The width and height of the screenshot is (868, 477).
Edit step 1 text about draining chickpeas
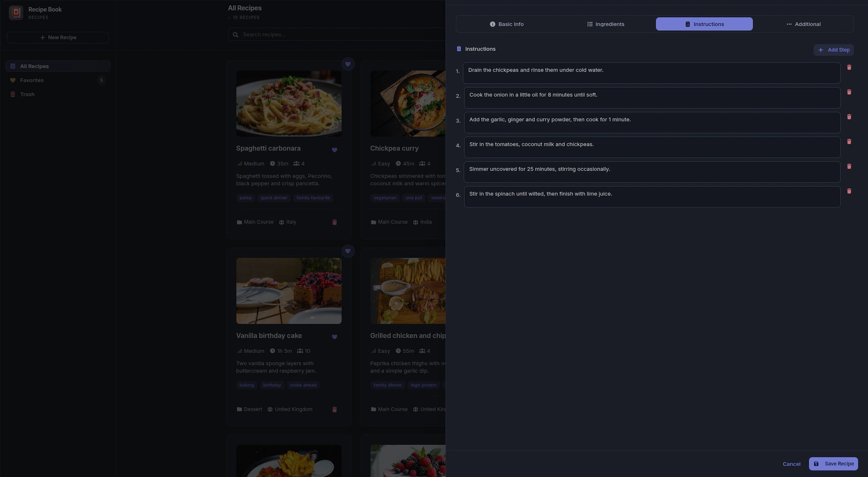point(652,73)
